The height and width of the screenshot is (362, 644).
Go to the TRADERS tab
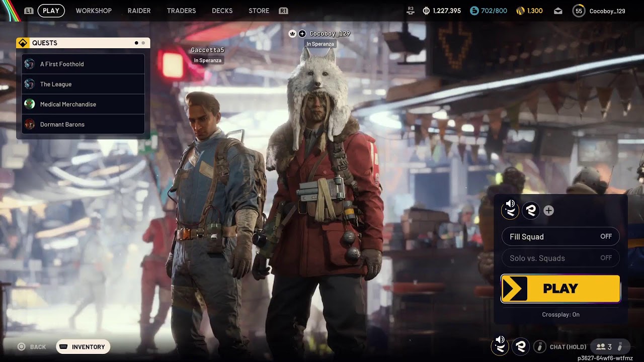tap(181, 11)
